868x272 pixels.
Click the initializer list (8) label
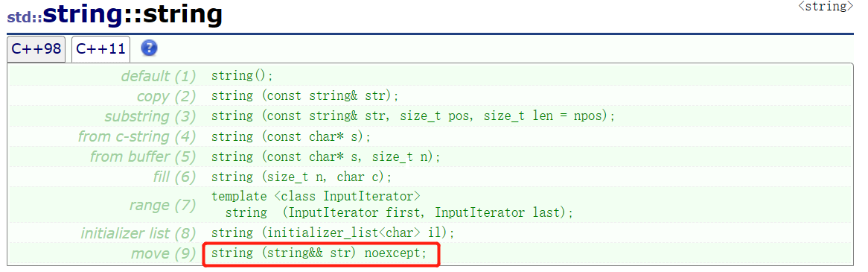click(138, 233)
